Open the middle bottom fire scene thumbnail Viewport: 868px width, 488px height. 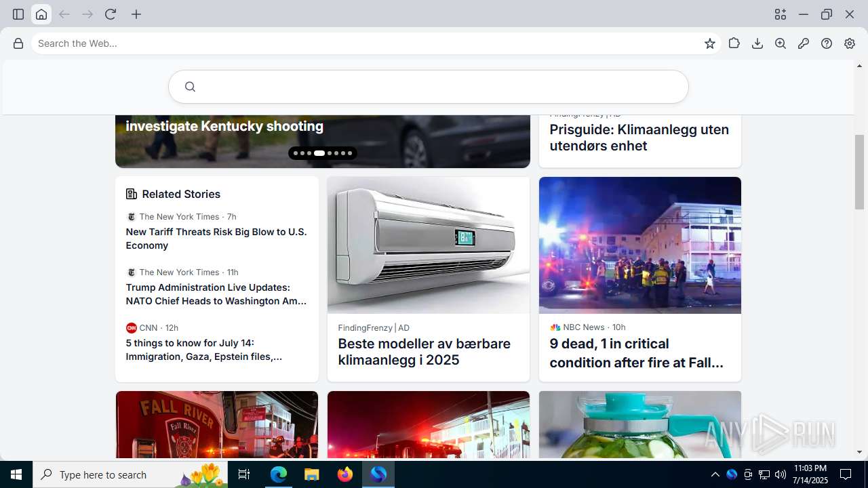coord(429,425)
